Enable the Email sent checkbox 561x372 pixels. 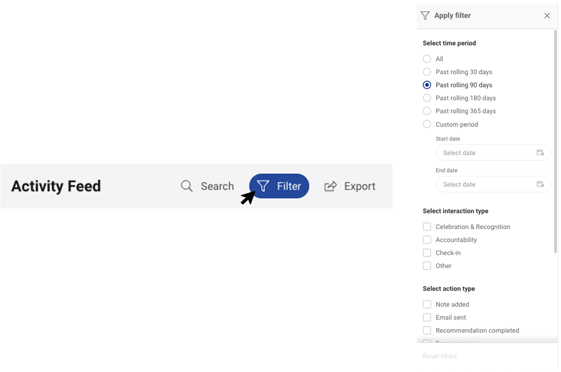(x=427, y=317)
